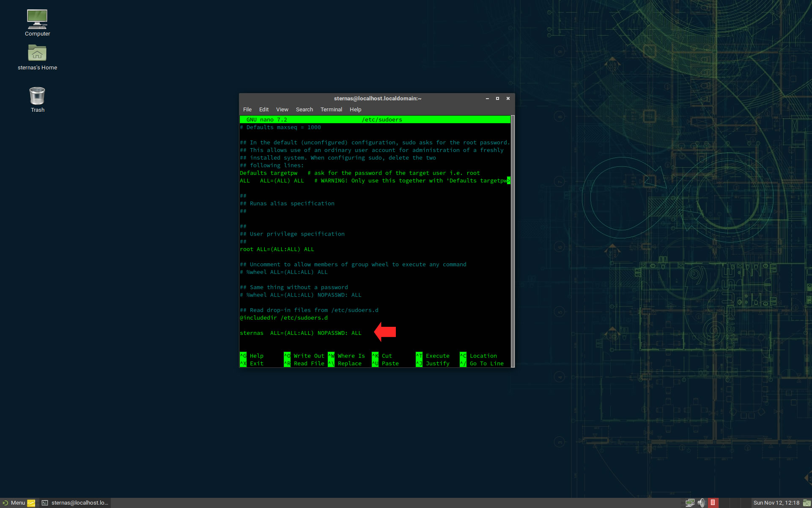Place cursor on 'sternas ALL=(ALL:ALL) NOPASSWD: ALL' line
Screen dimensions: 812x508
click(301, 333)
